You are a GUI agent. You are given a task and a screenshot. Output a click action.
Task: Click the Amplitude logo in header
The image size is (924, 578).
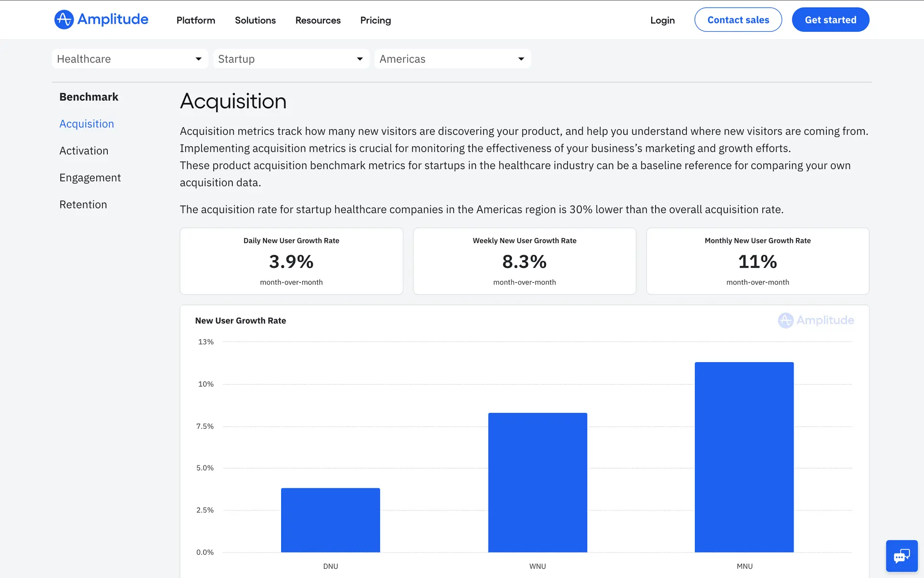101,20
